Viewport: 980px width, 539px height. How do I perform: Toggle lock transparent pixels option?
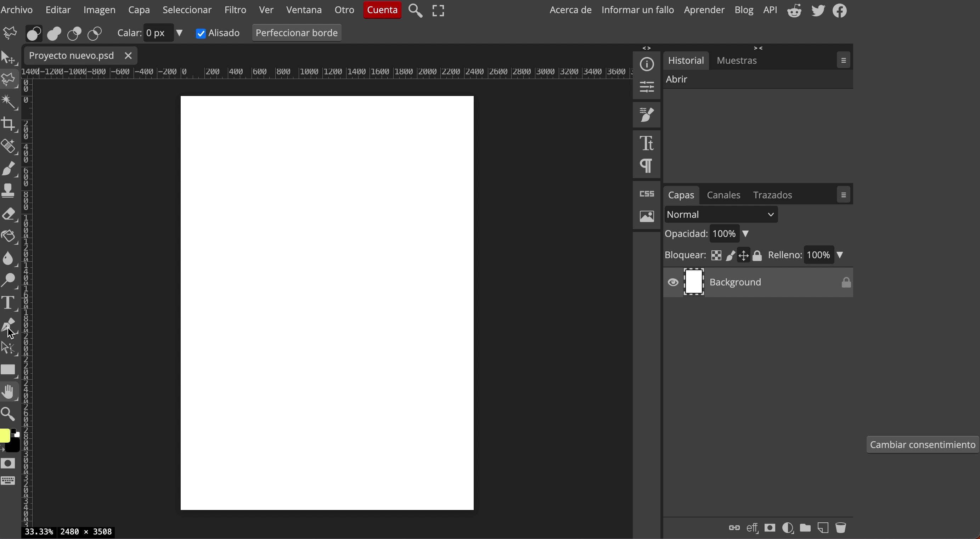click(716, 255)
